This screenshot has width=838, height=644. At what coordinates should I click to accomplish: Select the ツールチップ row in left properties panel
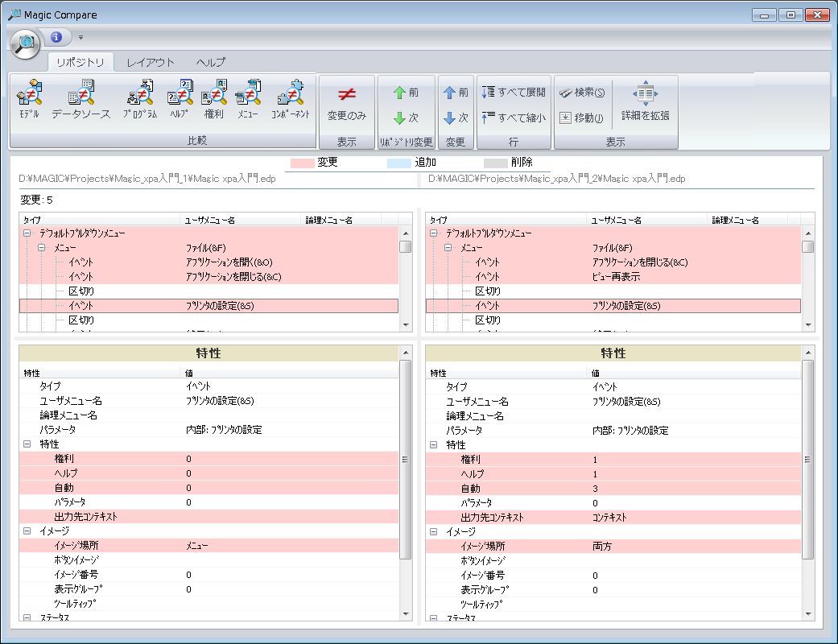point(209,604)
